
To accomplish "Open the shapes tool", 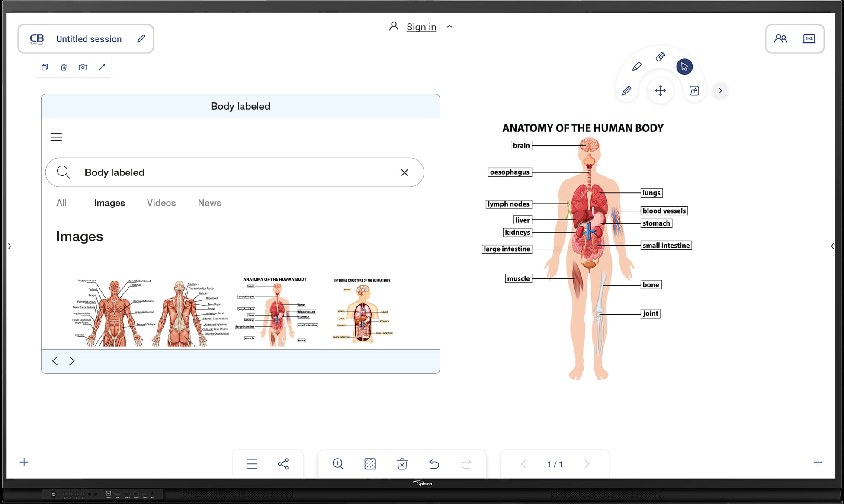I will pos(694,91).
